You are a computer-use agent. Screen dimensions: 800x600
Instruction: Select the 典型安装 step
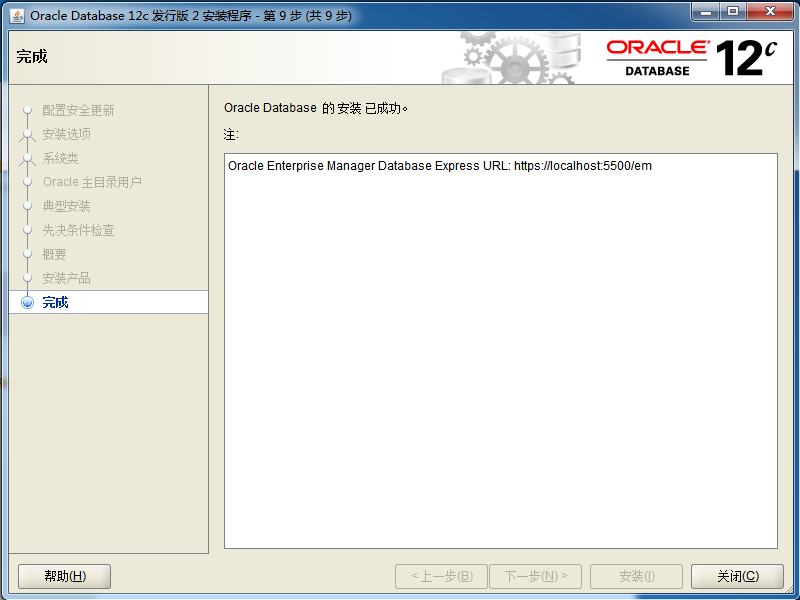(x=66, y=206)
